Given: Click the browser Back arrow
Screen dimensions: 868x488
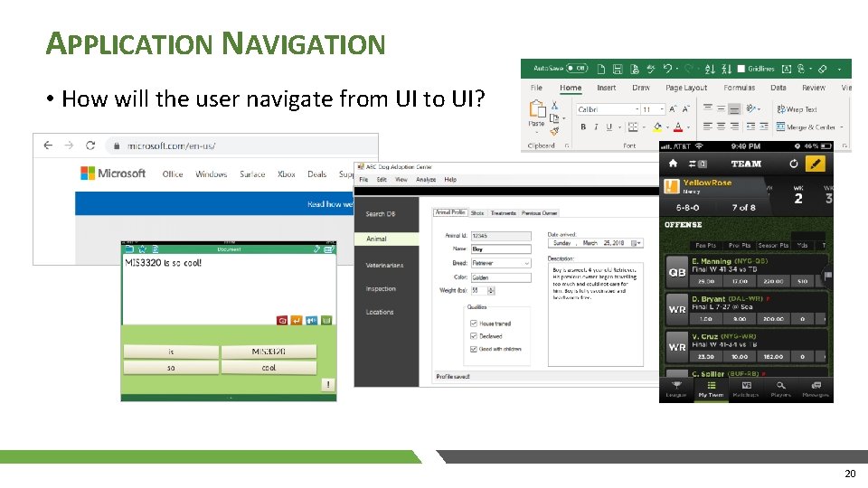Looking at the screenshot, I should (x=48, y=145).
